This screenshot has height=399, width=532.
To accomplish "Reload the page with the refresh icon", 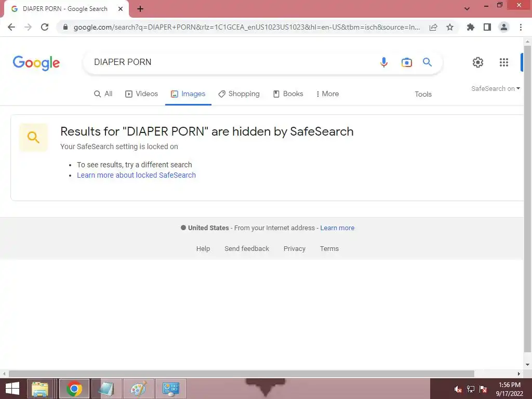I will pyautogui.click(x=45, y=27).
